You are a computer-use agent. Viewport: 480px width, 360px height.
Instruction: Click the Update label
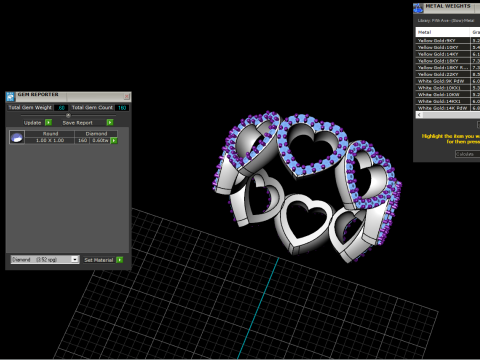tap(32, 123)
